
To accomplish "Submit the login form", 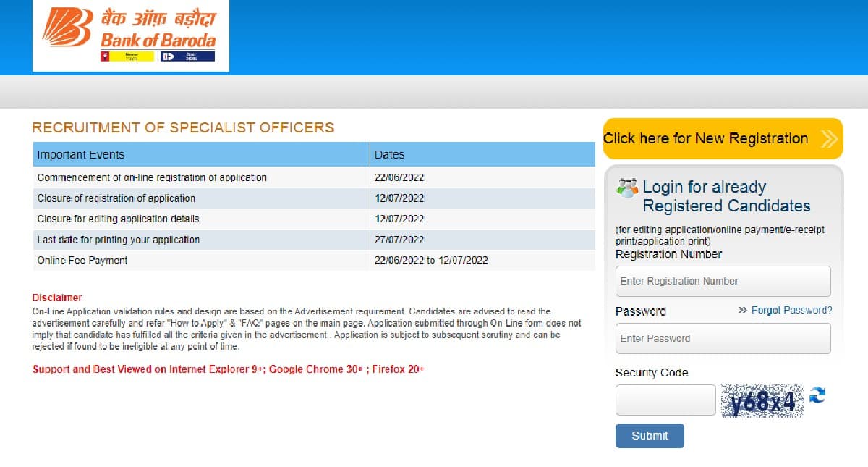I will click(x=649, y=436).
